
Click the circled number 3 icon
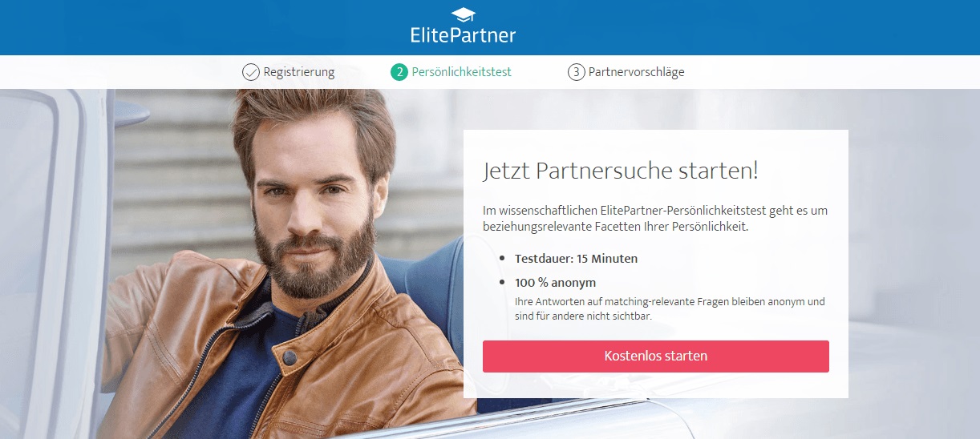576,72
